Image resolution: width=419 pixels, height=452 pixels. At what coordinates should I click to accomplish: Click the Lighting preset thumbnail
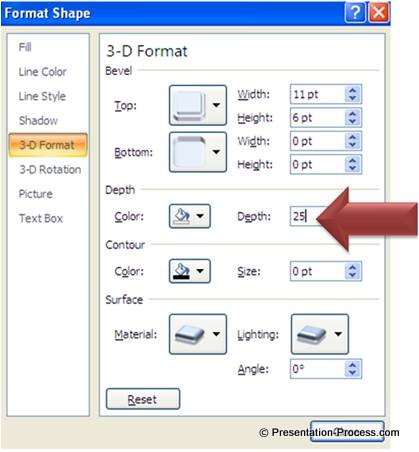tap(311, 334)
